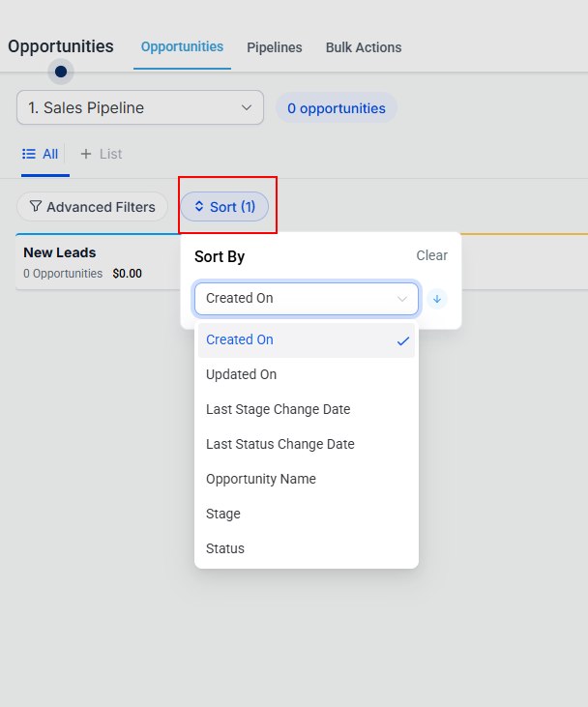The width and height of the screenshot is (588, 707).
Task: Clear the Sort By selection
Action: click(x=431, y=255)
